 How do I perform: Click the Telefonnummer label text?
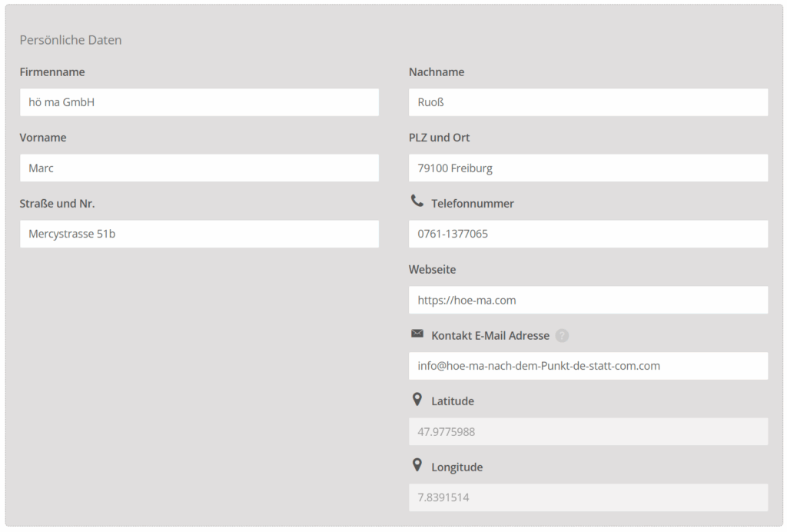(x=473, y=203)
